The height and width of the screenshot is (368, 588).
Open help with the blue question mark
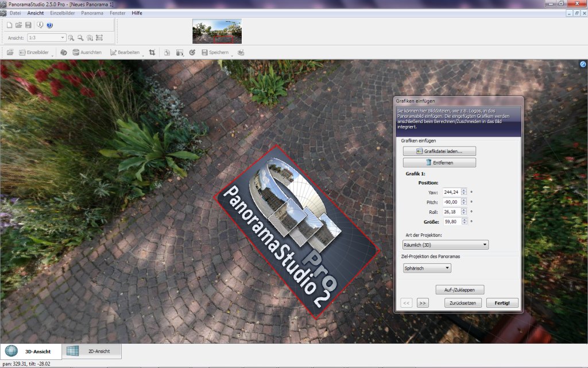[x=49, y=25]
